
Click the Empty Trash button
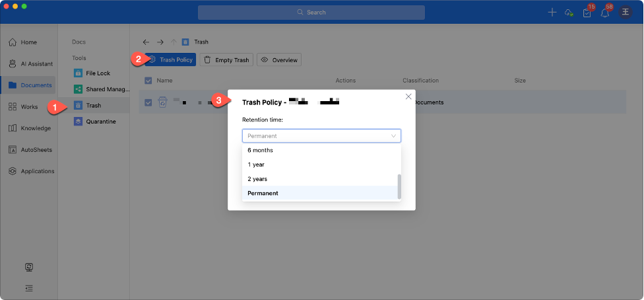tap(226, 60)
